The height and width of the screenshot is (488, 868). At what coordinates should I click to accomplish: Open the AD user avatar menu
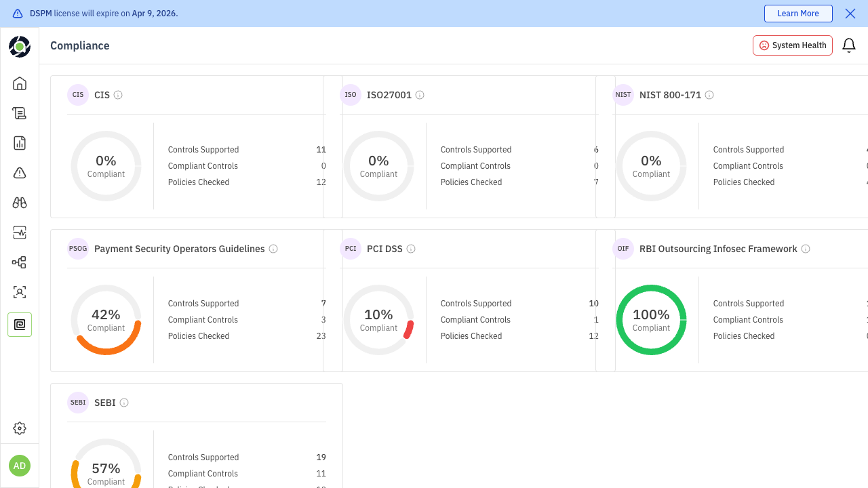click(20, 466)
